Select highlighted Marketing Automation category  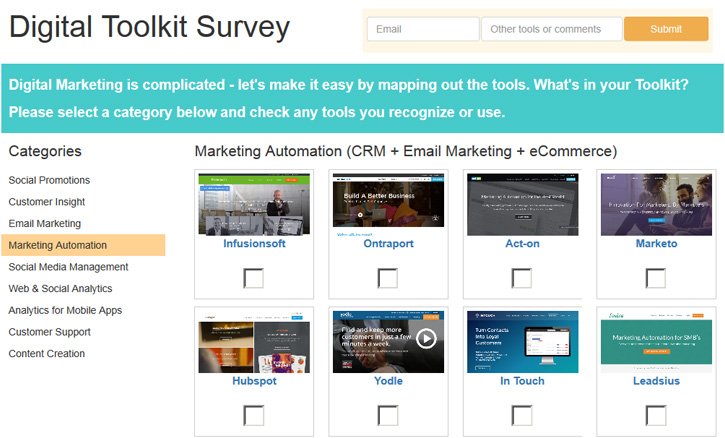pos(83,245)
